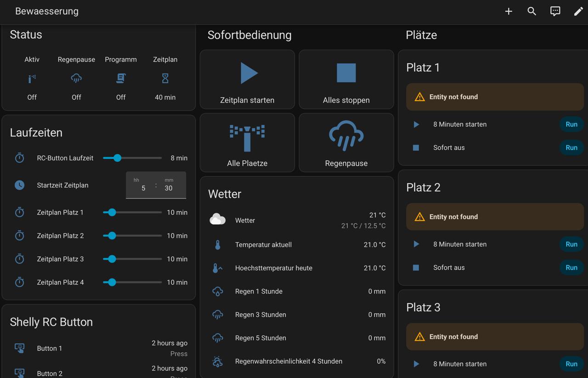The width and height of the screenshot is (588, 378).
Task: Click the 0% rain probability value
Action: [381, 361]
